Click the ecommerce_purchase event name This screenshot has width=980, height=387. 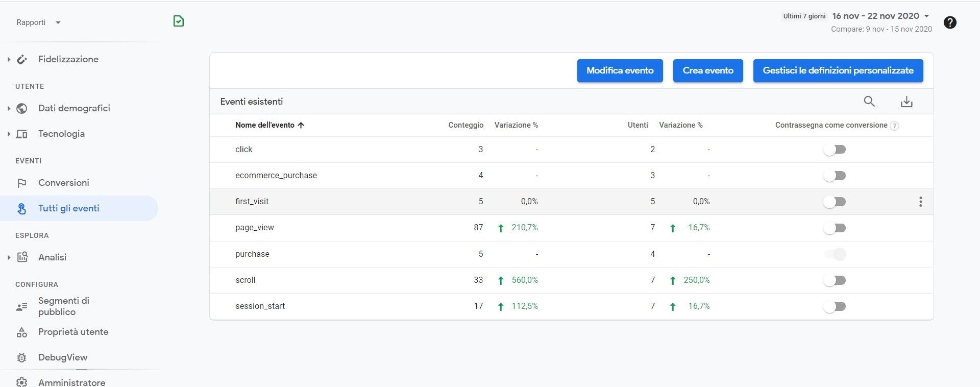point(276,176)
